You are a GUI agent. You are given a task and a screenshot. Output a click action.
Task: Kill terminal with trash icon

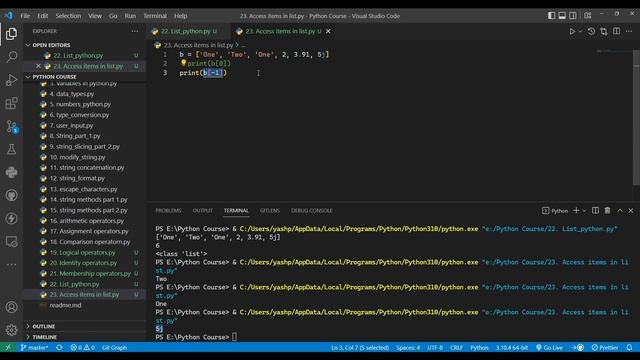607,210
